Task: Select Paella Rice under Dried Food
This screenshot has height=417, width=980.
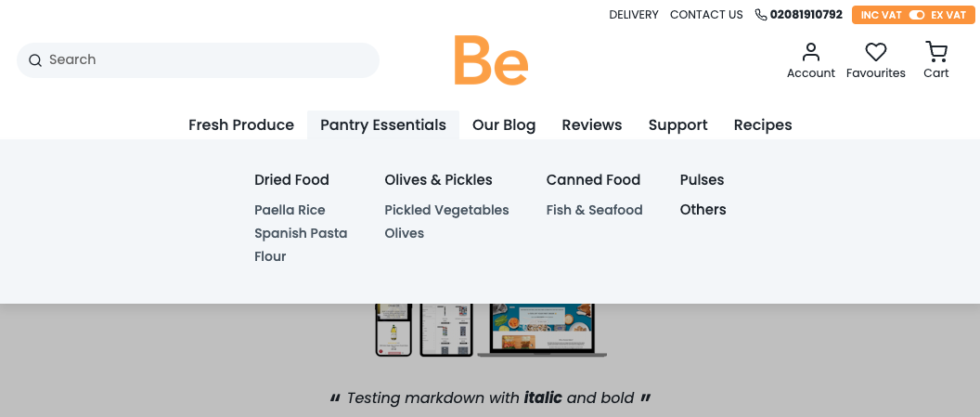Action: pyautogui.click(x=290, y=210)
